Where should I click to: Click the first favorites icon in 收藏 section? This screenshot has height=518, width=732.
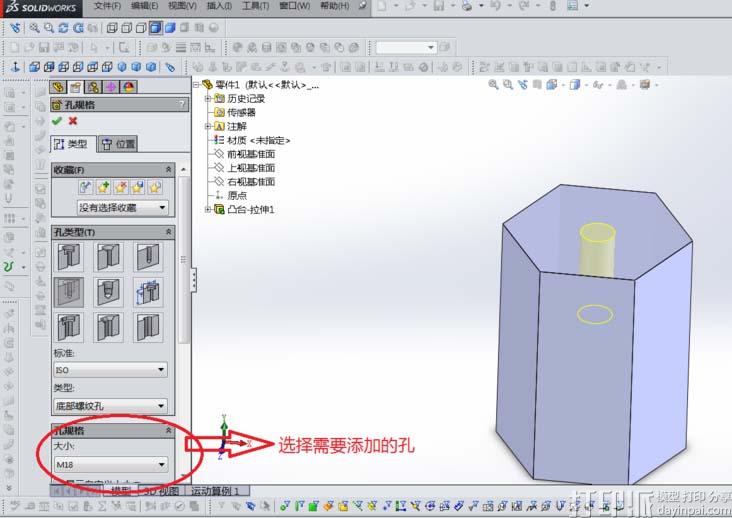coord(85,187)
